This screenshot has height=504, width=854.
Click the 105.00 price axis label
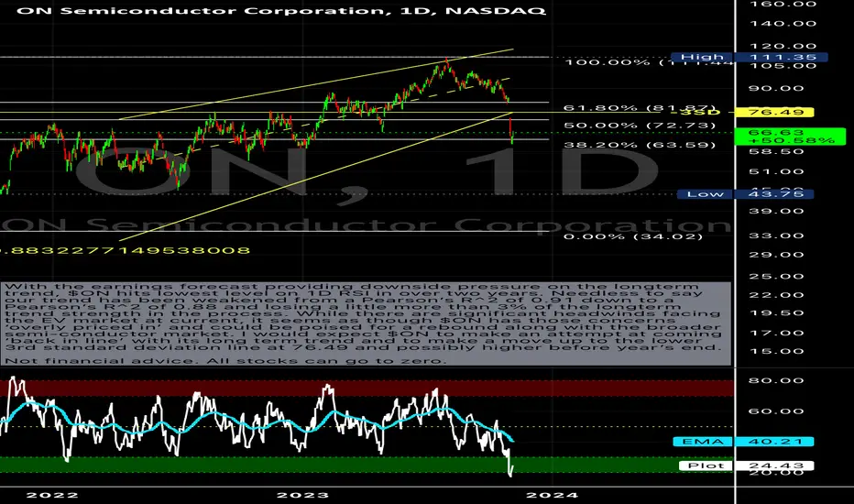[783, 66]
